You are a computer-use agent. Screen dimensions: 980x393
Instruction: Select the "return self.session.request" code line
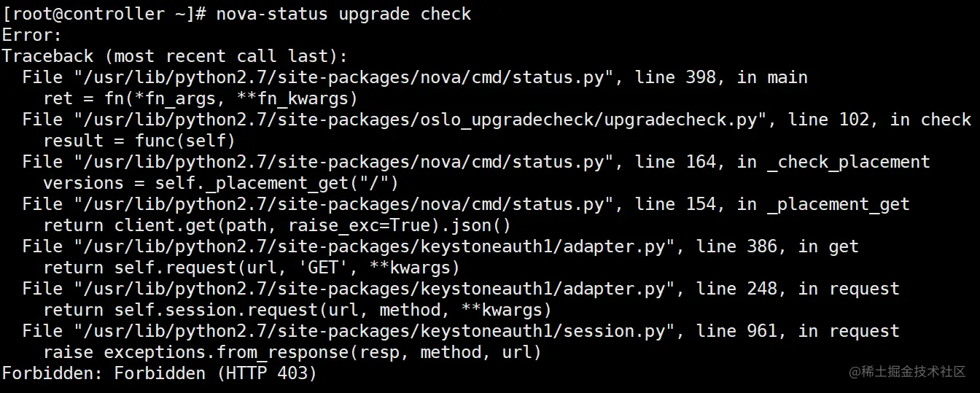[297, 310]
